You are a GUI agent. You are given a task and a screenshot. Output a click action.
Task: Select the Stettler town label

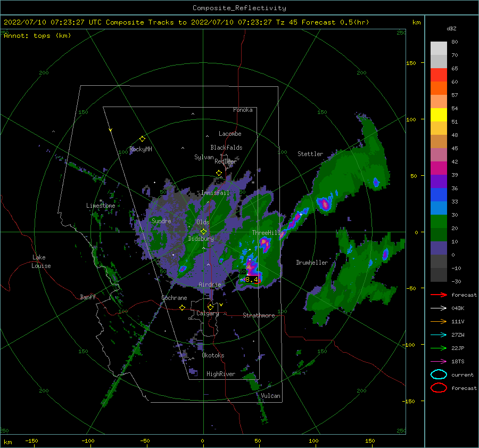click(x=310, y=154)
